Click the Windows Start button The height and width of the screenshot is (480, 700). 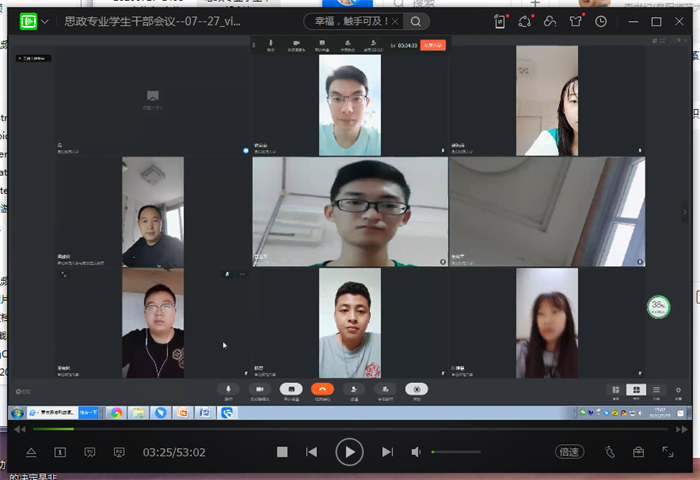pyautogui.click(x=17, y=412)
